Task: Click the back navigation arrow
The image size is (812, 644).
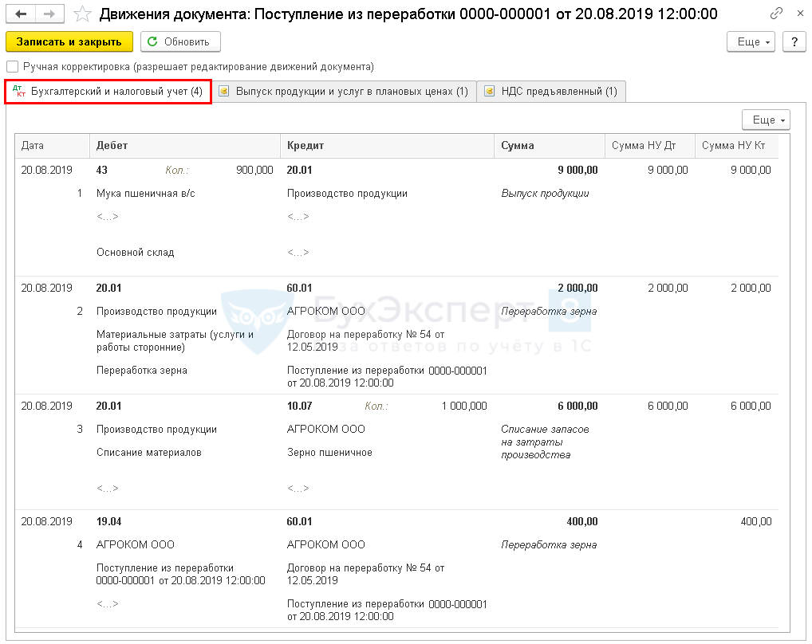Action: 22,14
